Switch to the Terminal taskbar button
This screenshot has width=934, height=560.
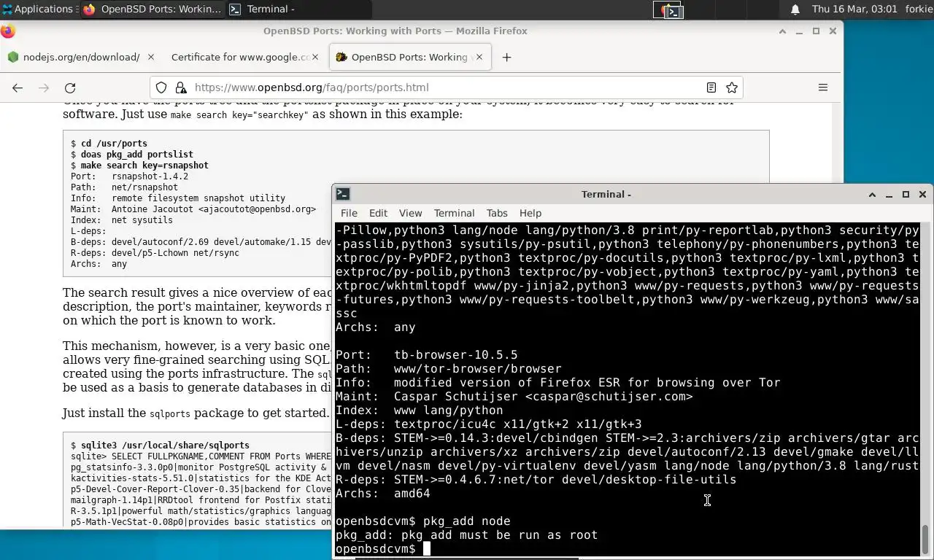298,9
